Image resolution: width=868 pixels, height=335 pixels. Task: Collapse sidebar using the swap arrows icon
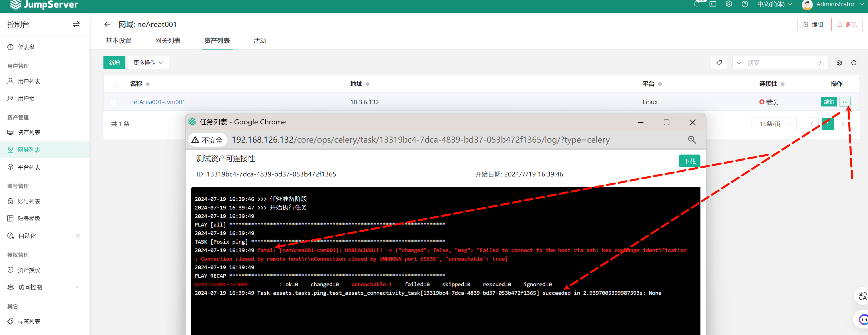pos(76,24)
